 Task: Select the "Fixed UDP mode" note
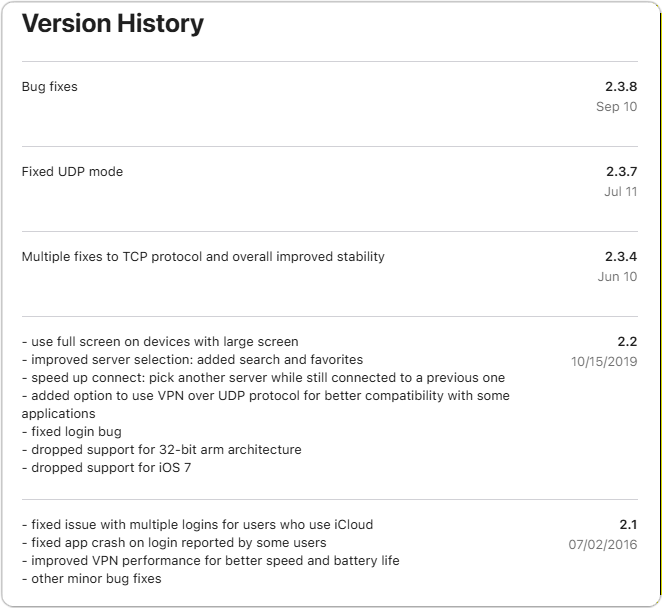[72, 172]
